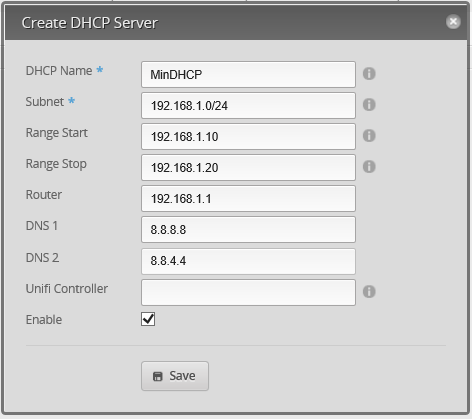Close the Create DHCP Server dialog
This screenshot has width=472, height=419.
(x=453, y=22)
